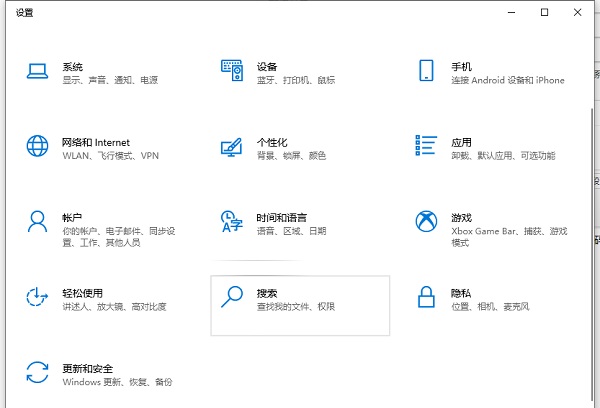This screenshot has width=600, height=408.
Task: Click the Xbox icon for 游戏
Action: [427, 222]
